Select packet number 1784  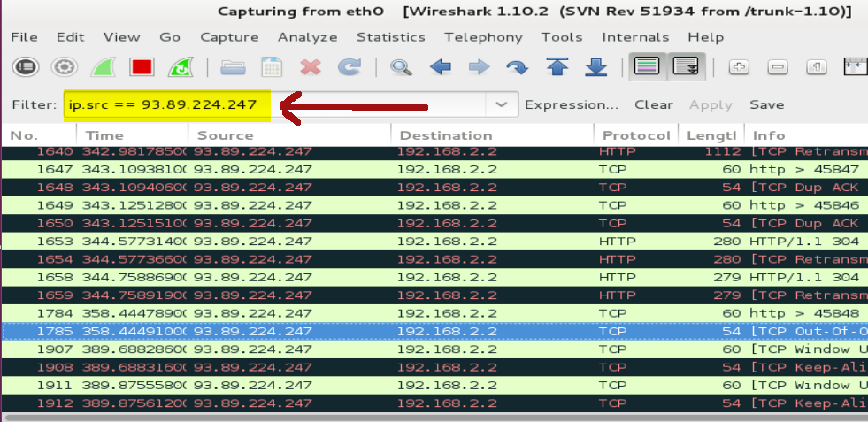434,313
